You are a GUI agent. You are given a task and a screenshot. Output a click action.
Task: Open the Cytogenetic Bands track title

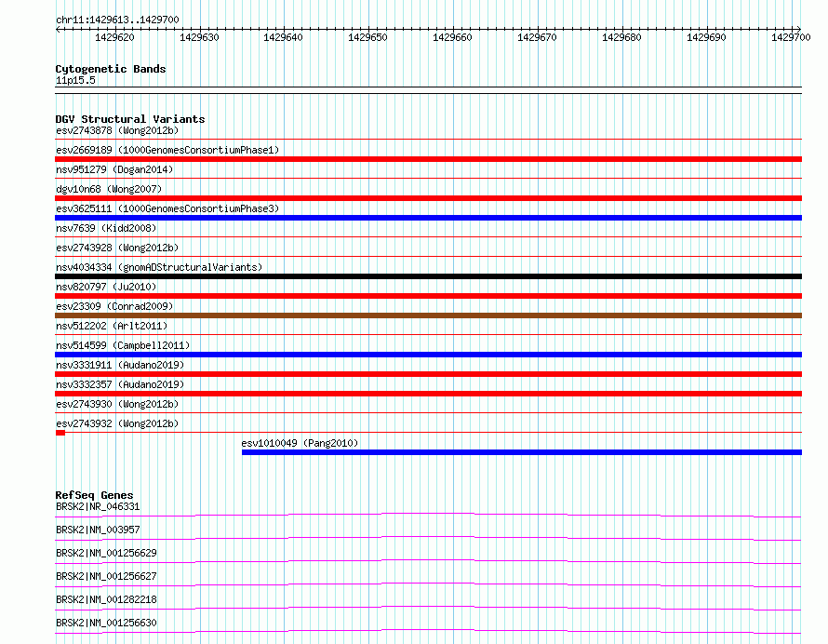coord(111,69)
